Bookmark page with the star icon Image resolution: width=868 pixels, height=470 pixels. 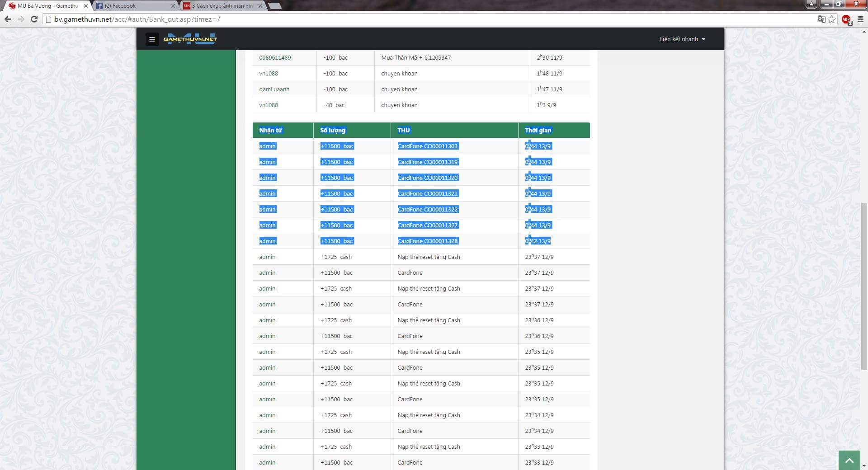(x=832, y=19)
